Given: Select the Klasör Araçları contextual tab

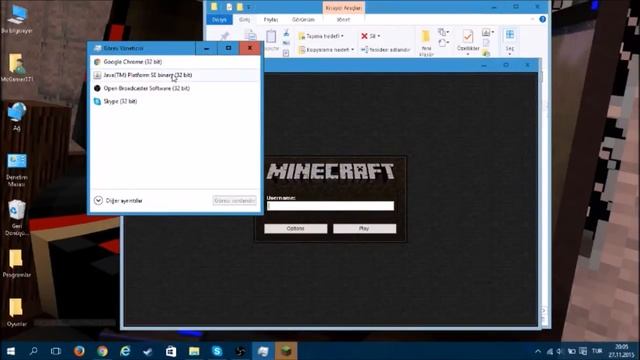Looking at the screenshot, I should [344, 8].
